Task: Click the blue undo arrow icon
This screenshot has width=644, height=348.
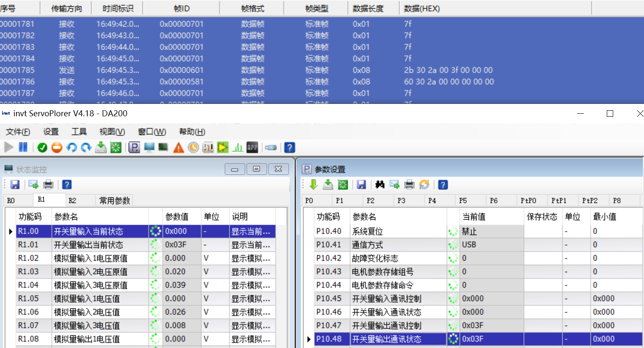Action: (71, 147)
